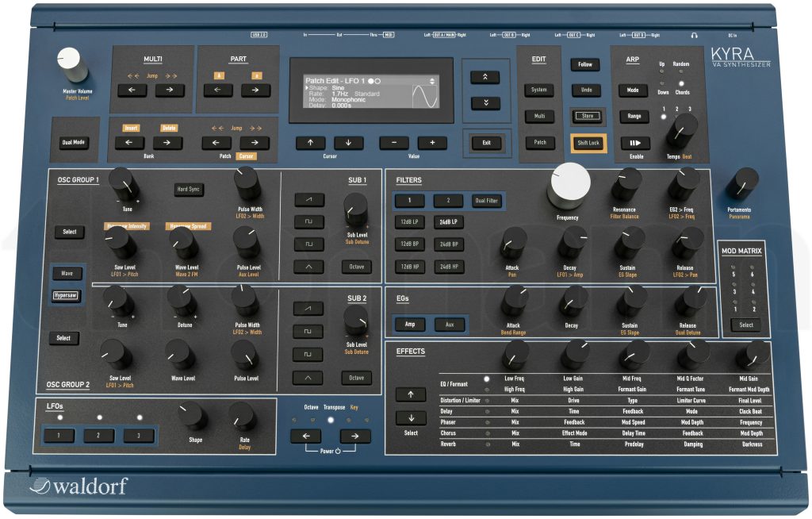The width and height of the screenshot is (812, 519).
Task: Click the large white Frequency knob
Action: pyautogui.click(x=569, y=185)
